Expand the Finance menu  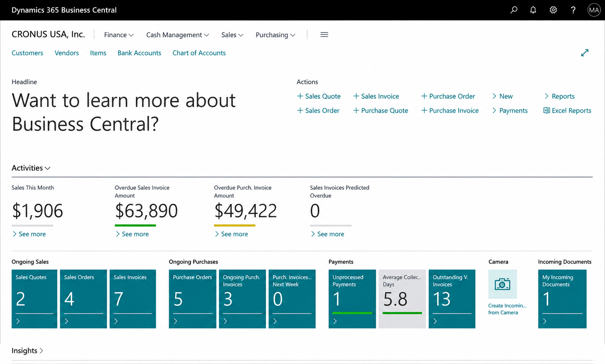coord(119,35)
